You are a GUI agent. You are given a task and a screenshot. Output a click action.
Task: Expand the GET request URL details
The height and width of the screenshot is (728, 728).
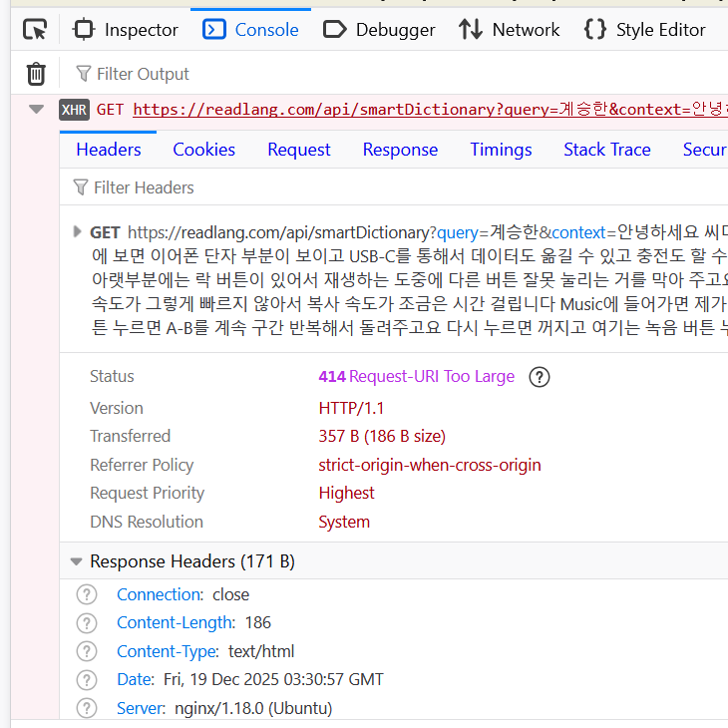pos(78,232)
